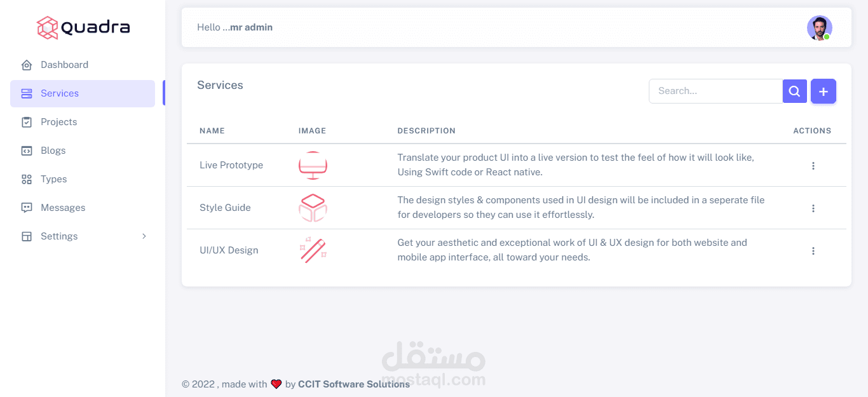Click the Blogs code icon in sidebar
The height and width of the screenshot is (397, 868).
27,151
